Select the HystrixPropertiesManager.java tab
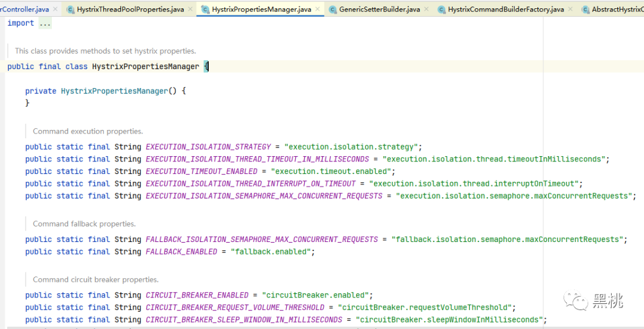The height and width of the screenshot is (329, 644). point(261,9)
